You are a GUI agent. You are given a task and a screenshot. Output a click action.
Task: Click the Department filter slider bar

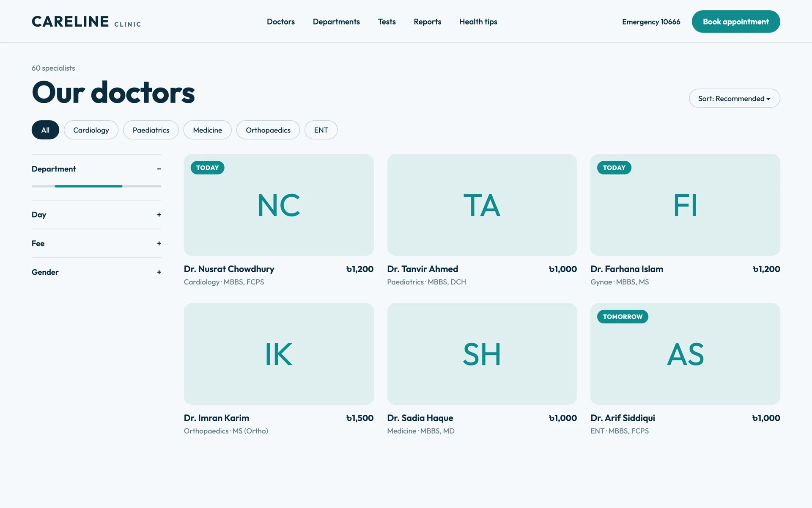tap(96, 186)
